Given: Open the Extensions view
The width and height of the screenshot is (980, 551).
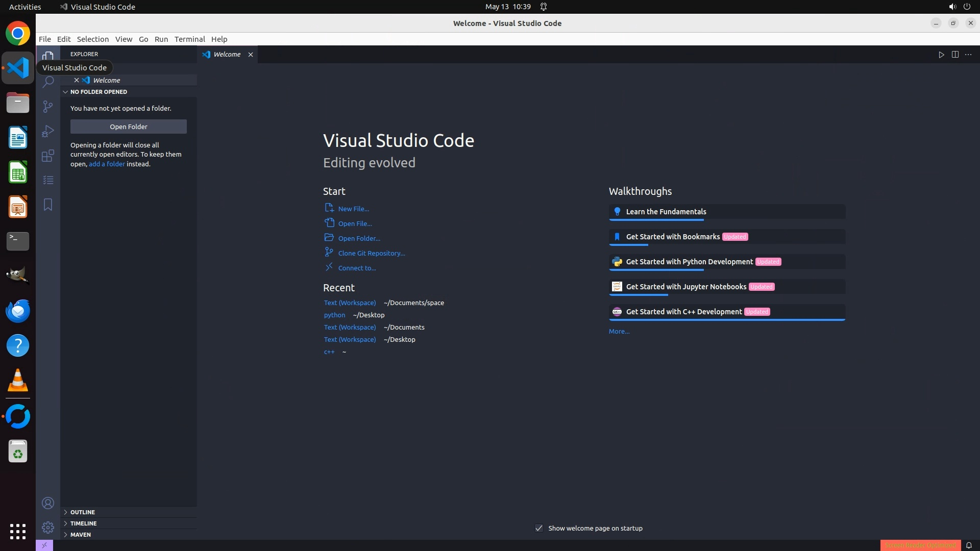Looking at the screenshot, I should pos(48,156).
